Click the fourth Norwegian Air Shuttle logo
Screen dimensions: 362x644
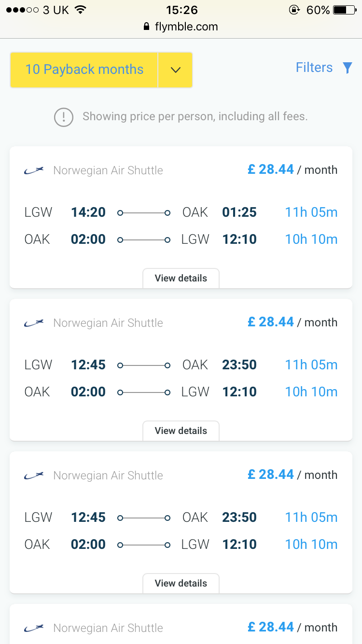click(34, 628)
